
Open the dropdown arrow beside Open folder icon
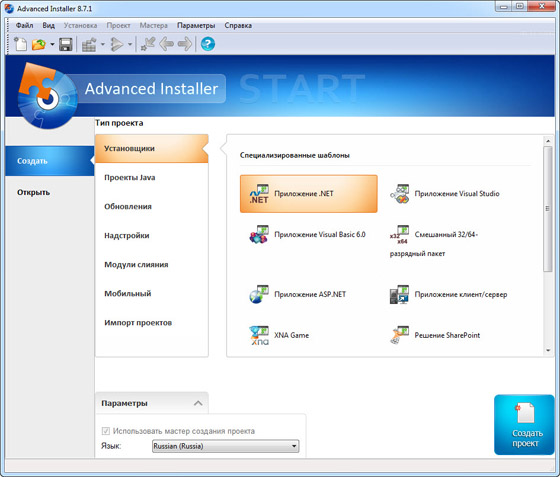(52, 45)
